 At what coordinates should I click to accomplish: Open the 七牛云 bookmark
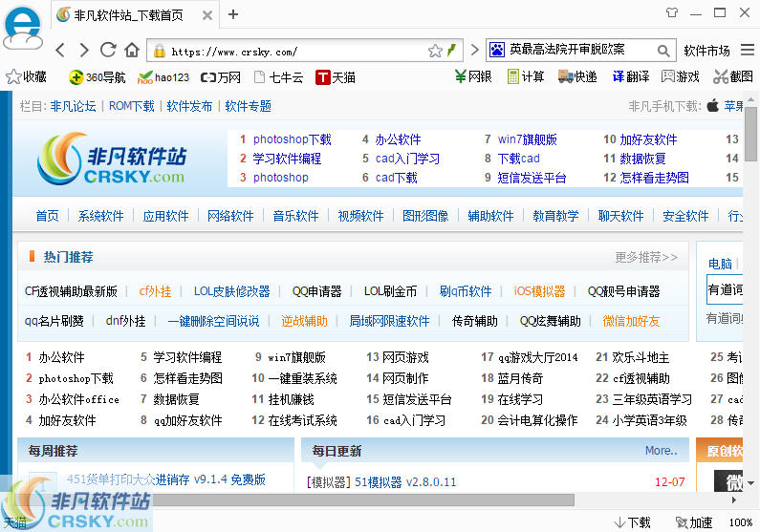click(x=279, y=77)
